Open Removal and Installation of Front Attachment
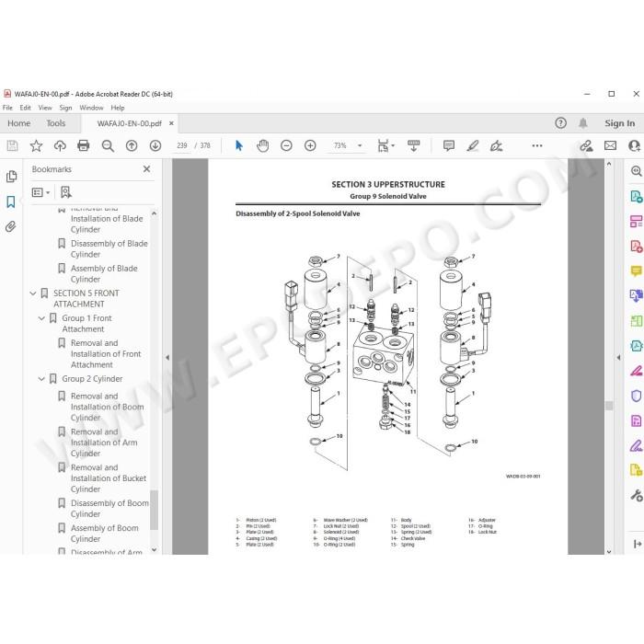The image size is (644, 644). click(x=106, y=353)
